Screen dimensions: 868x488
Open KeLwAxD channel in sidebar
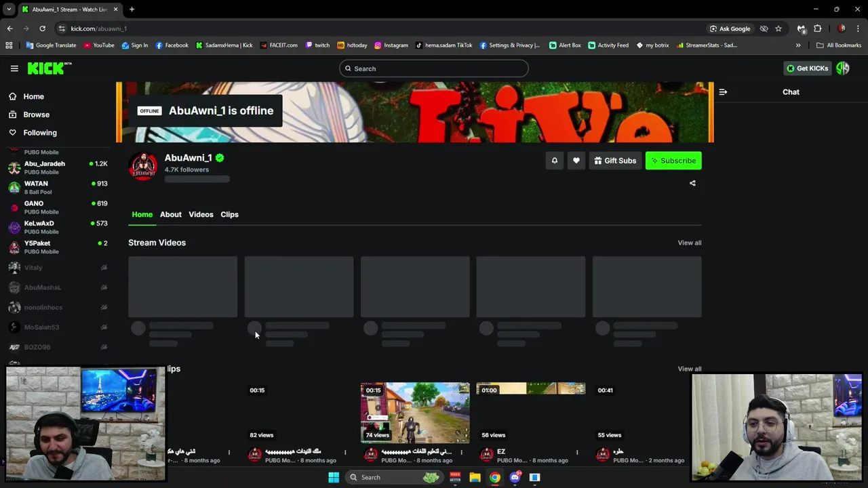(58, 227)
